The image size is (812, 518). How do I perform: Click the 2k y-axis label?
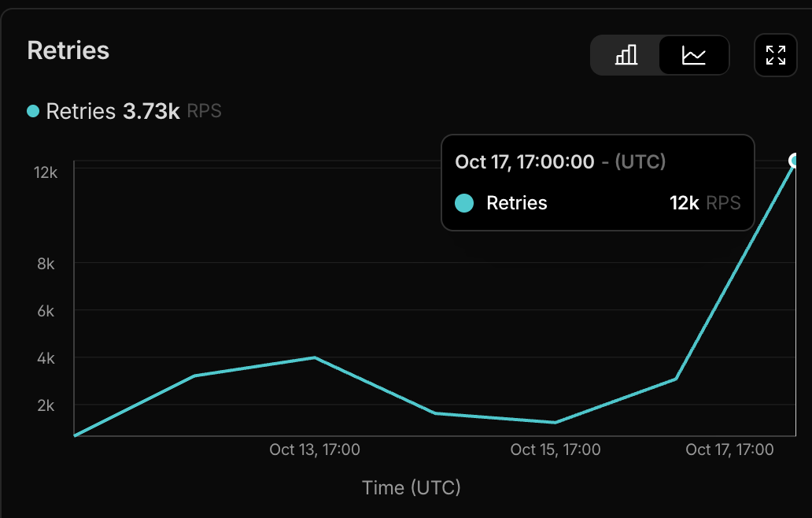46,405
